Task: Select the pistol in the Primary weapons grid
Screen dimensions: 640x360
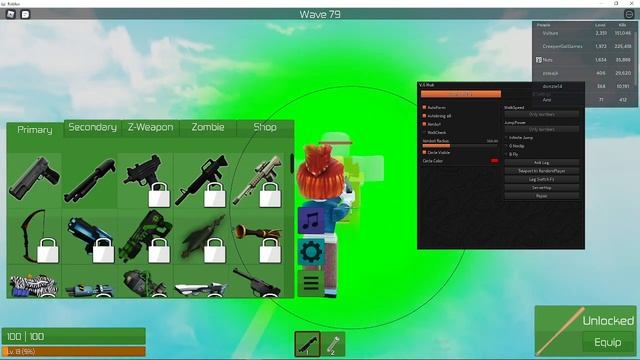Action: coord(34,180)
